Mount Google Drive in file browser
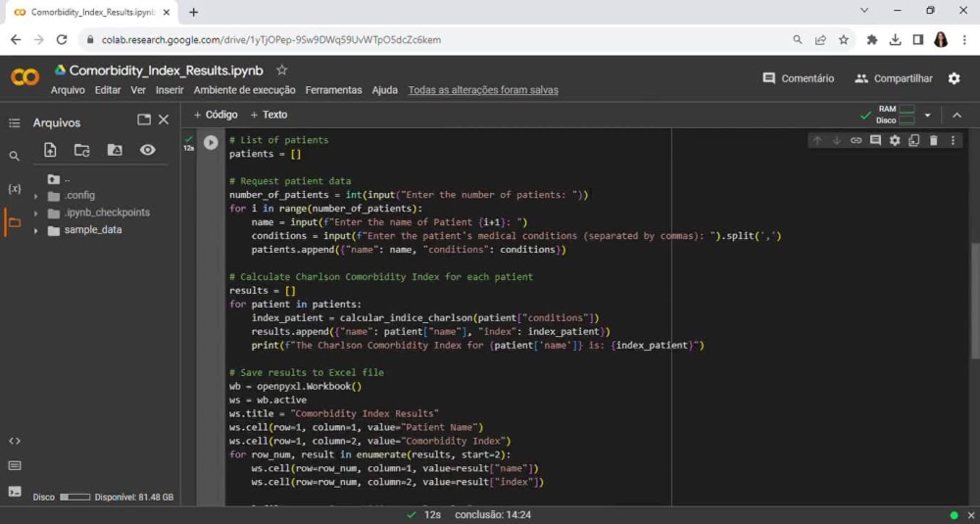The width and height of the screenshot is (980, 524). click(x=115, y=150)
